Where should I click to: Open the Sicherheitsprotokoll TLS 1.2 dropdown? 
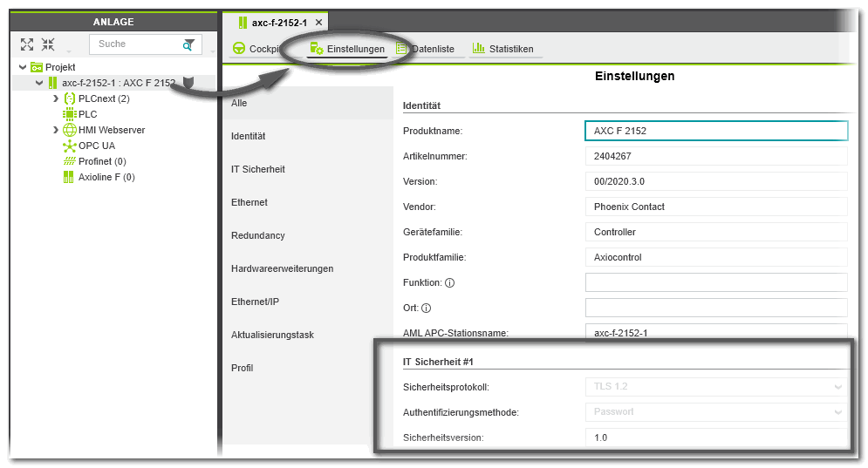click(716, 387)
